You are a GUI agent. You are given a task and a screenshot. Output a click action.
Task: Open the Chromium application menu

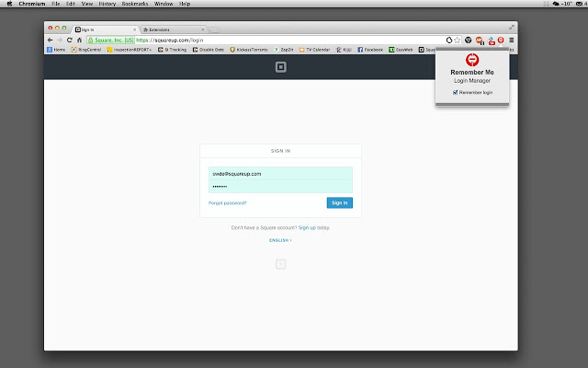[x=32, y=4]
